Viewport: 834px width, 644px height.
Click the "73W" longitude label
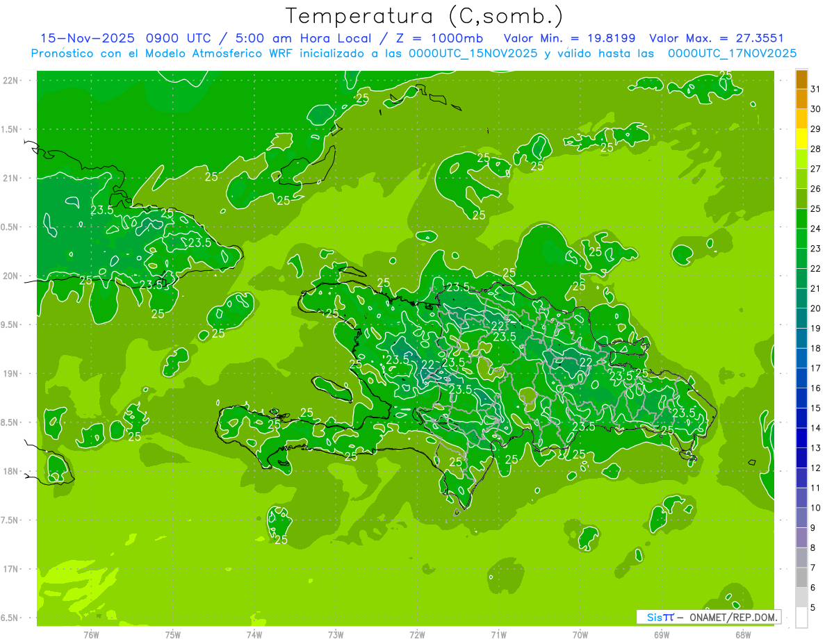(336, 635)
